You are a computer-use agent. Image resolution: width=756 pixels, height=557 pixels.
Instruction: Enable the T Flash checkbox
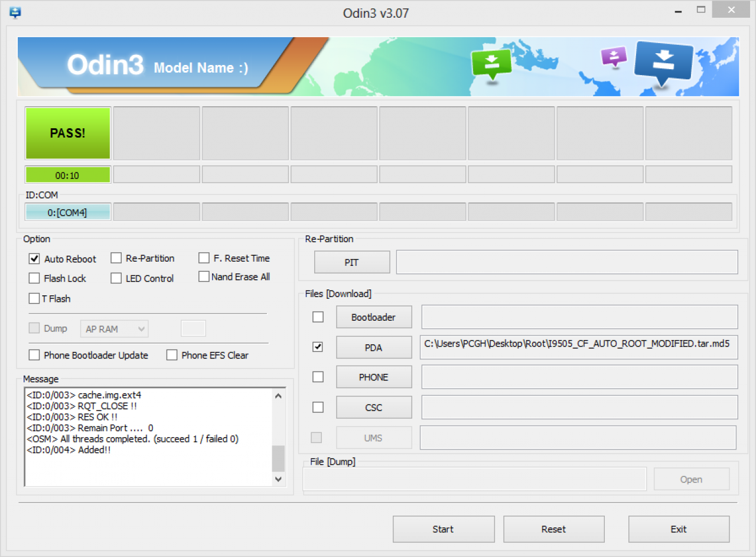(34, 298)
